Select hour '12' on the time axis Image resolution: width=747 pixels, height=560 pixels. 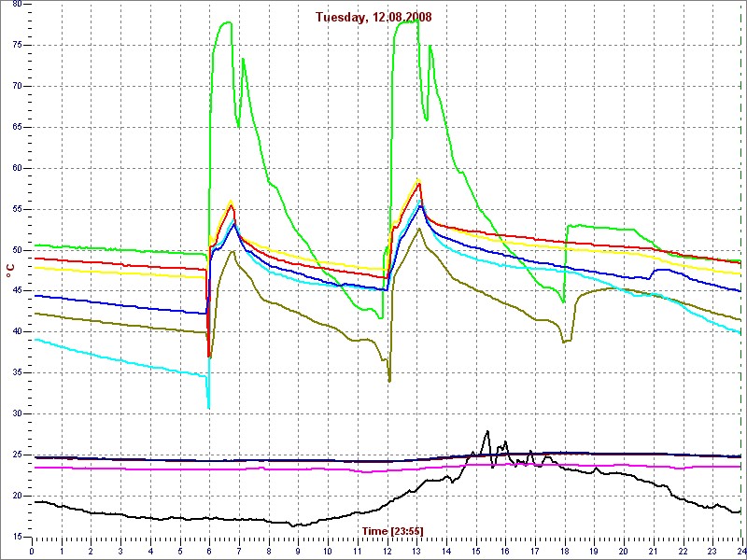pyautogui.click(x=387, y=551)
